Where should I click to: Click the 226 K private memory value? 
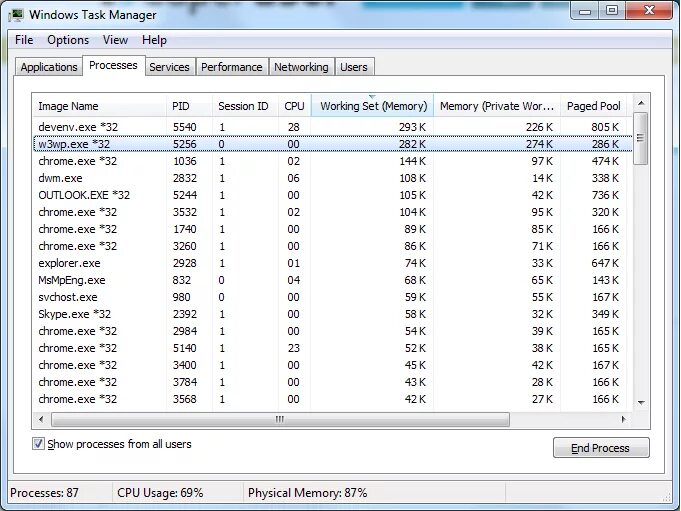click(539, 127)
